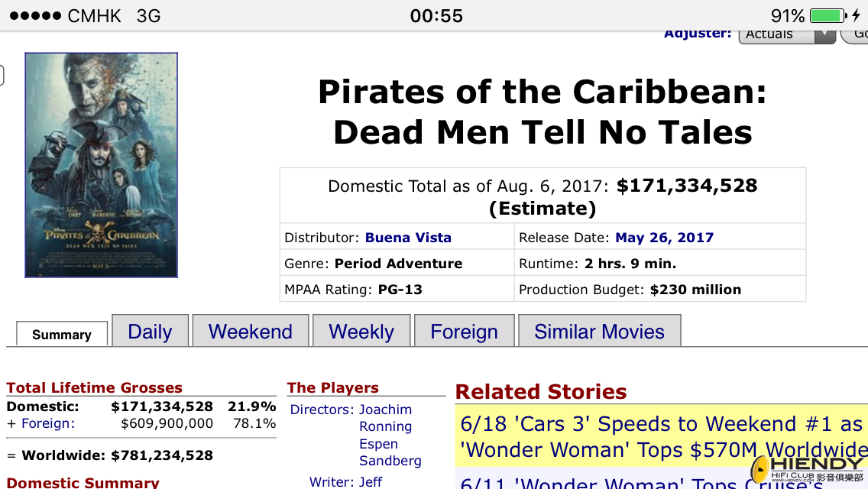Image resolution: width=868 pixels, height=489 pixels.
Task: Click the MPAA Rating PG-13 value
Action: pyautogui.click(x=400, y=290)
